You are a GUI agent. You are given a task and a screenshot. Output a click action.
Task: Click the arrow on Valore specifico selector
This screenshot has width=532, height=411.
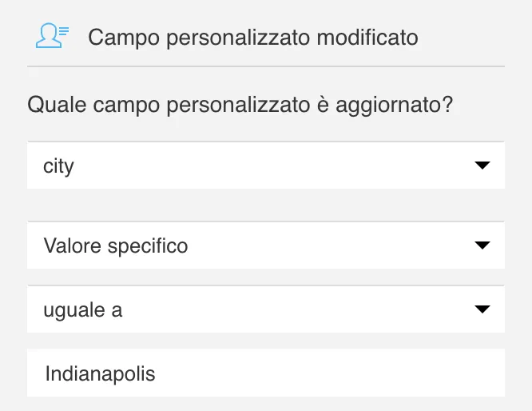[x=482, y=245]
